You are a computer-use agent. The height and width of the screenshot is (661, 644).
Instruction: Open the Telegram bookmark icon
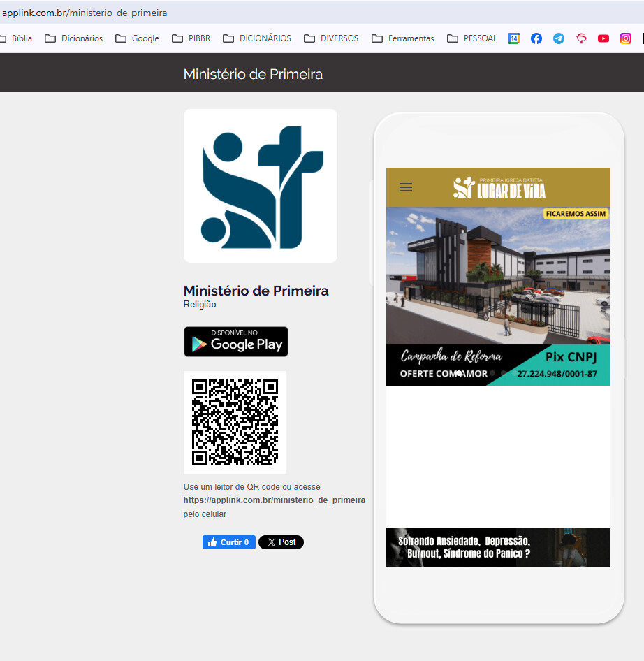pyautogui.click(x=559, y=38)
